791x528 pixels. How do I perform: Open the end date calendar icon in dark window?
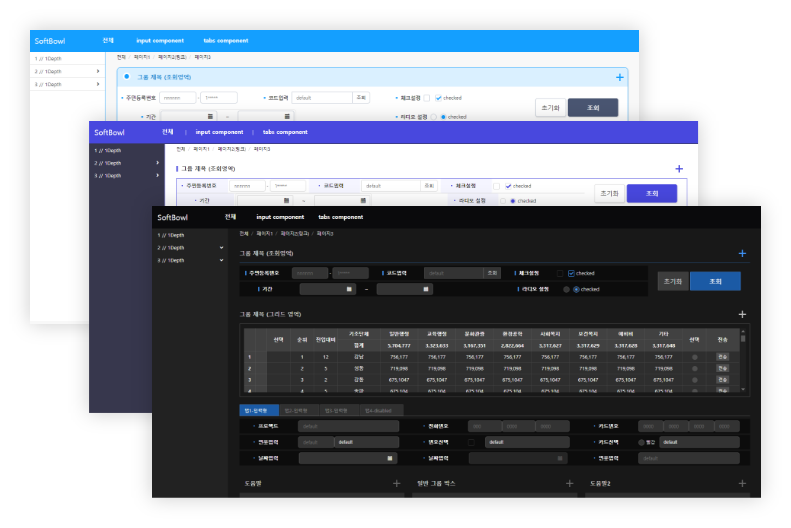[426, 289]
